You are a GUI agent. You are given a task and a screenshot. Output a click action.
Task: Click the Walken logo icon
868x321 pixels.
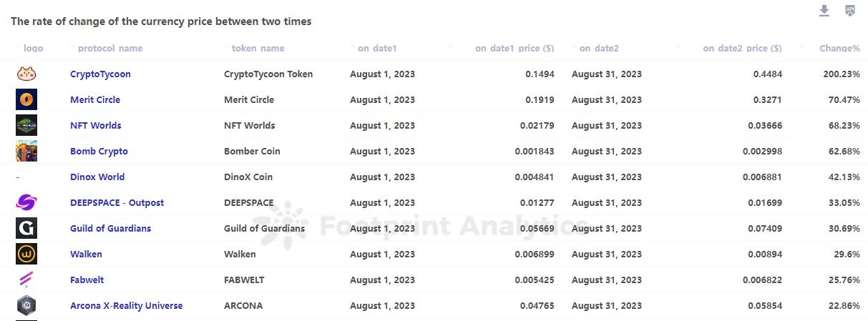(x=26, y=254)
